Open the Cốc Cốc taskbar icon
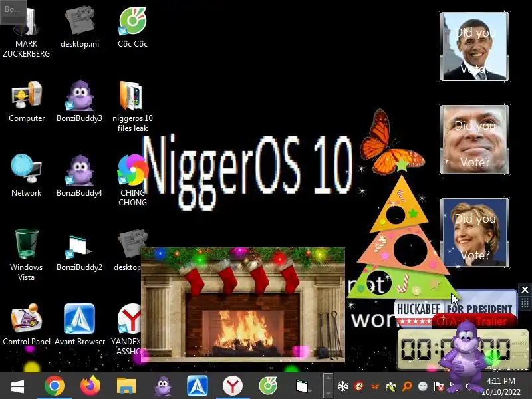 [x=268, y=386]
